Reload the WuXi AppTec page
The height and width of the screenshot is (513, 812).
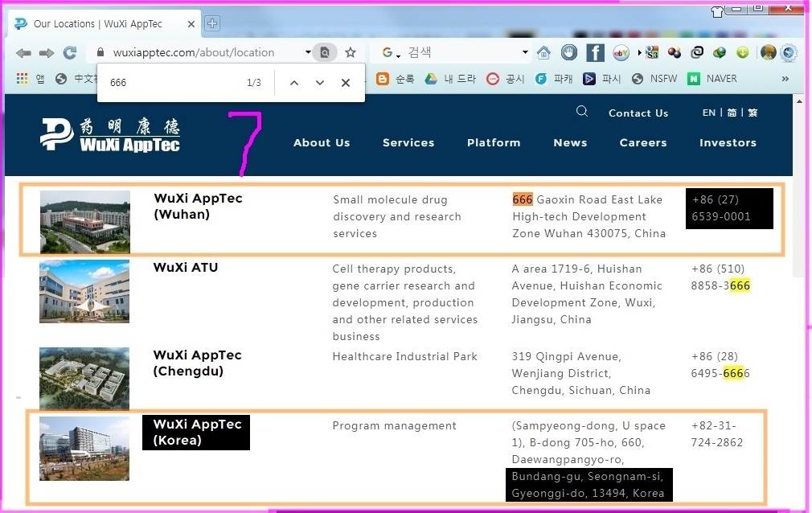pos(70,52)
